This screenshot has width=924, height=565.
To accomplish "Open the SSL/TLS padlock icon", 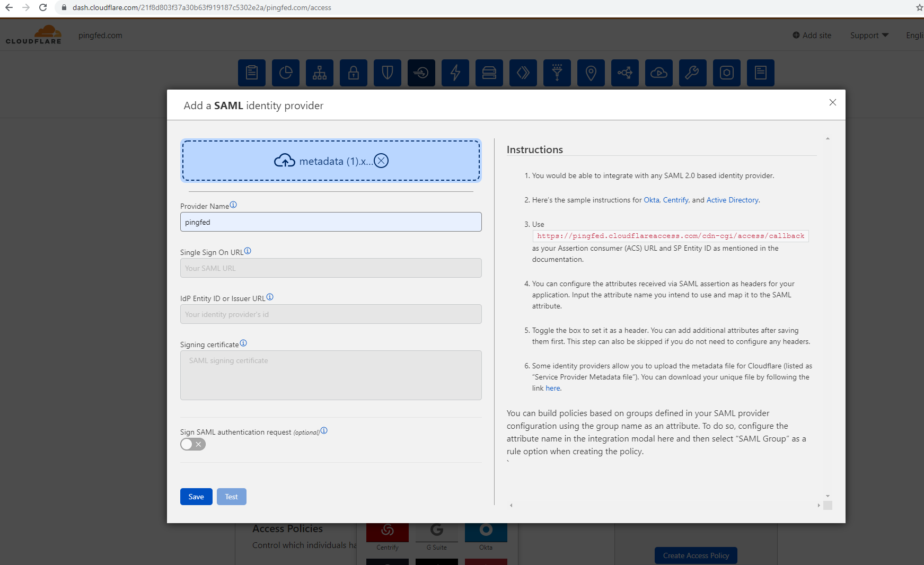I will coord(354,73).
